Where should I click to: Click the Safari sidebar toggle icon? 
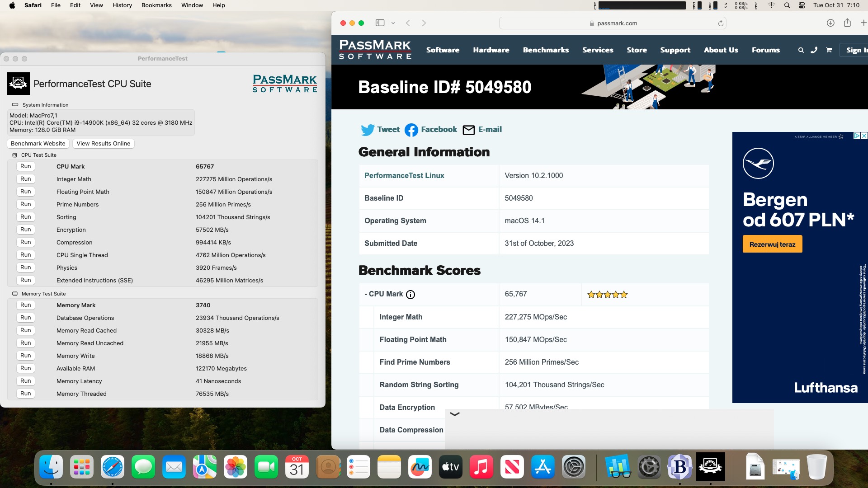point(380,23)
